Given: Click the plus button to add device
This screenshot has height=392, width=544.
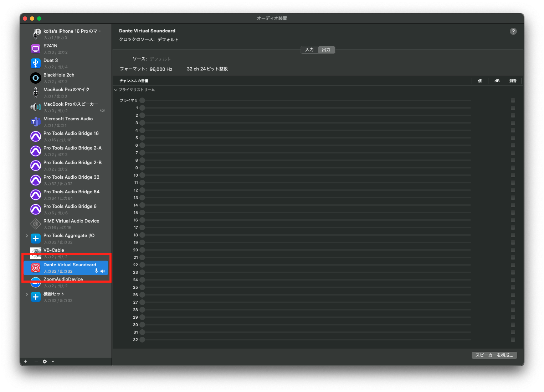Looking at the screenshot, I should [25, 361].
